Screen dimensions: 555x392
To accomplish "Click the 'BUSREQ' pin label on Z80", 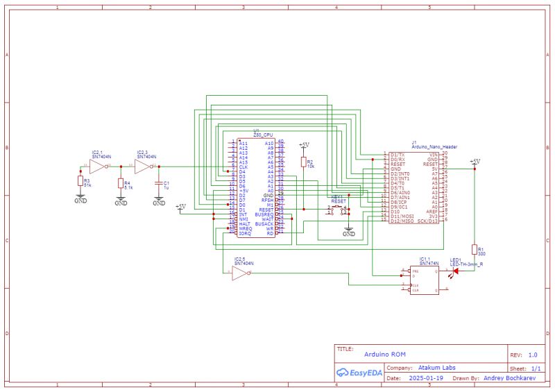I will pyautogui.click(x=264, y=214).
